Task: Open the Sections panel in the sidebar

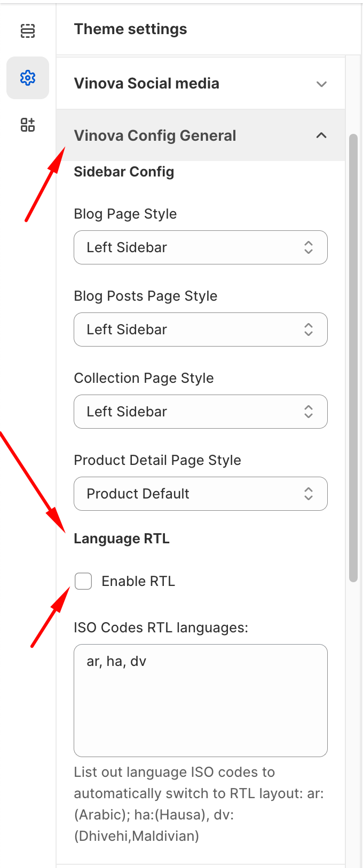Action: click(28, 31)
